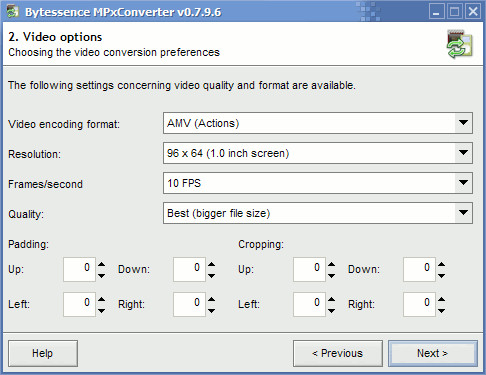Image resolution: width=486 pixels, height=375 pixels.
Task: Click the Padding Right input field
Action: click(189, 304)
